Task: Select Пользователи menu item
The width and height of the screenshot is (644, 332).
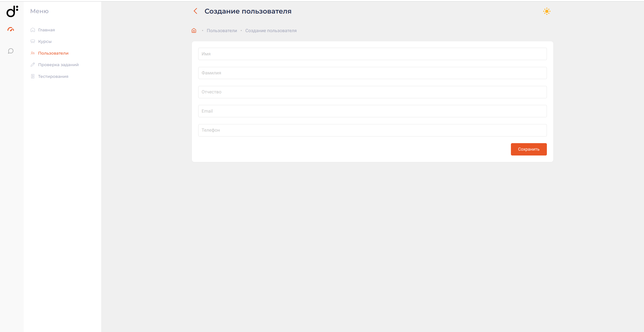Action: (53, 53)
